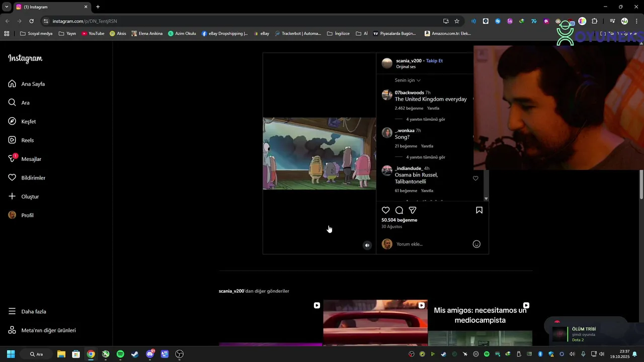The image size is (644, 362).
Task: Click the page vertical scrollbar
Action: click(641, 184)
